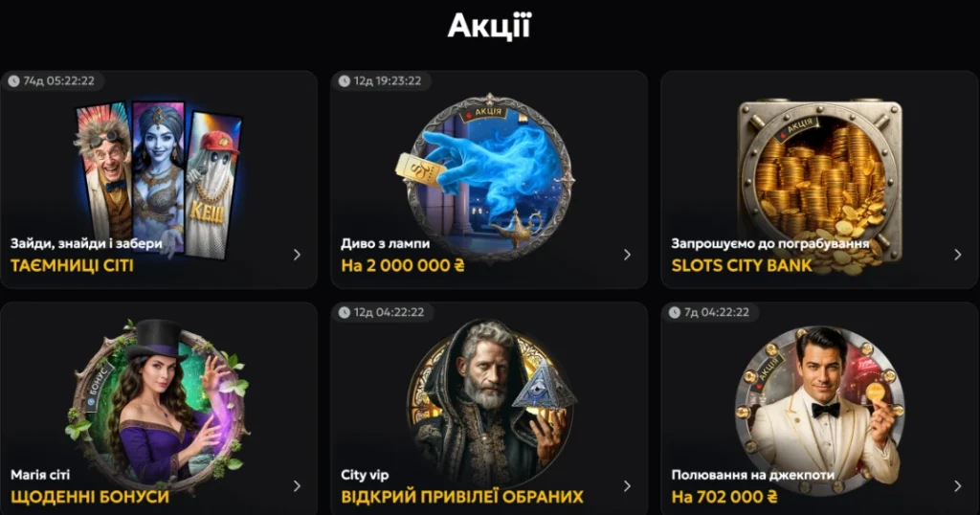980x515 pixels.
Task: Open the Щоденні бонуси card chevron
Action: click(297, 485)
